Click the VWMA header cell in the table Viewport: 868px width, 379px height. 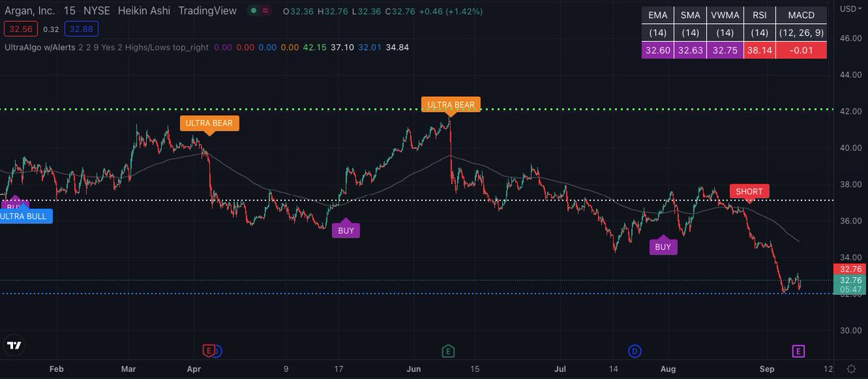click(726, 14)
